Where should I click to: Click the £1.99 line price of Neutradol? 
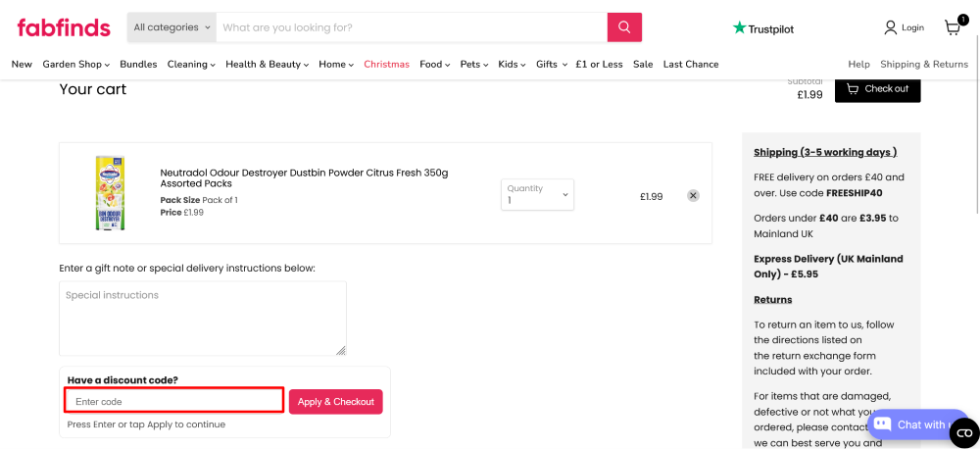(652, 196)
